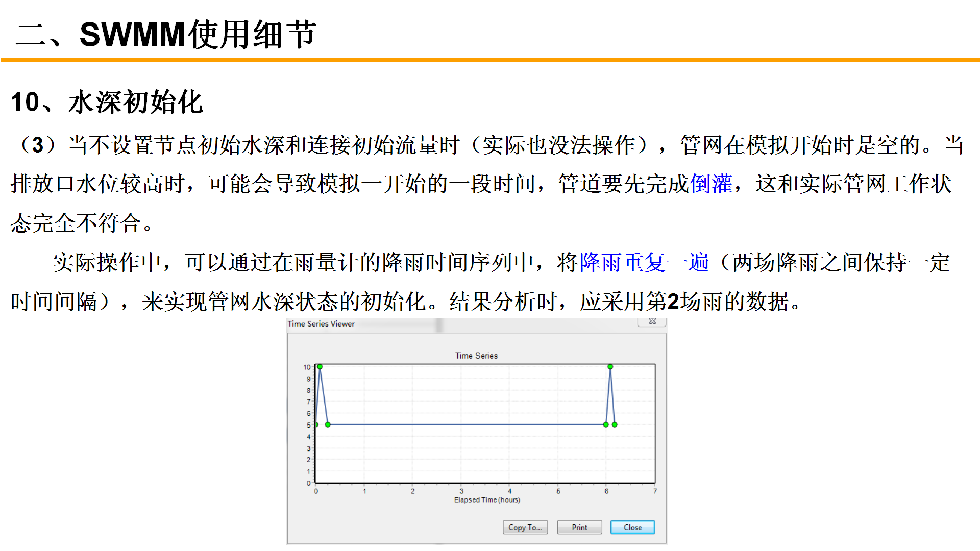Viewport: 980px width, 551px height.
Task: Click the second green peak point near hour 6
Action: click(610, 367)
